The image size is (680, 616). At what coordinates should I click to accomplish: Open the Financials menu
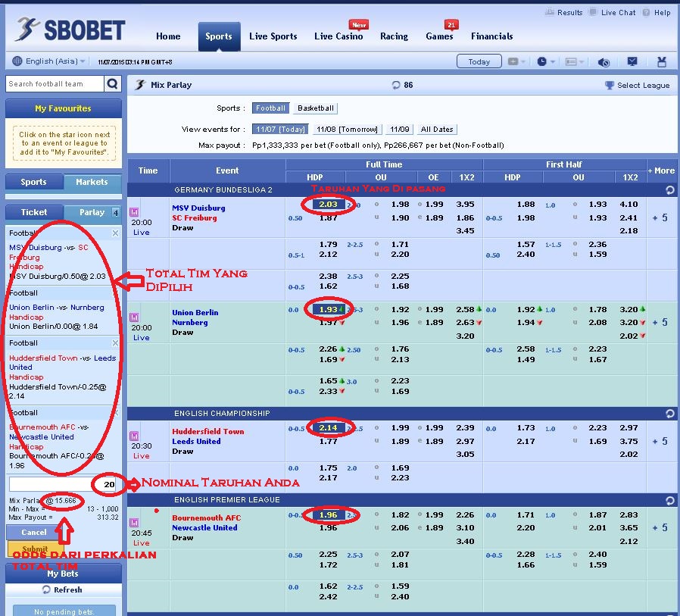coord(491,36)
